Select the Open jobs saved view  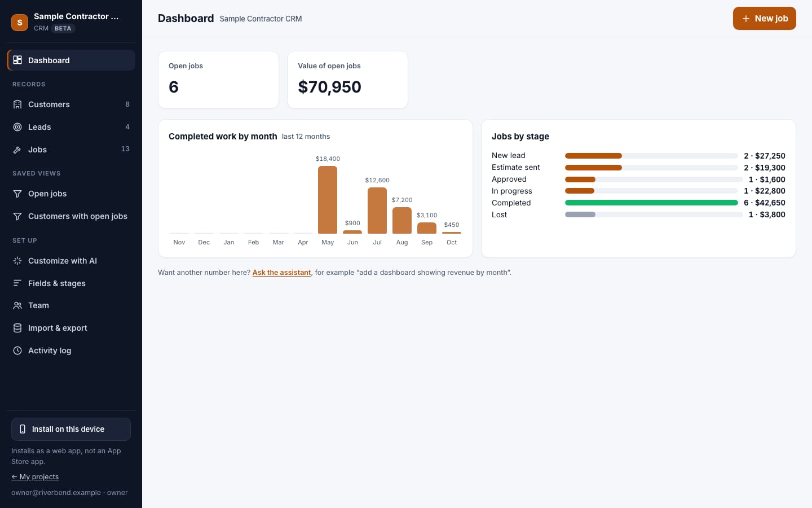[x=71, y=194]
